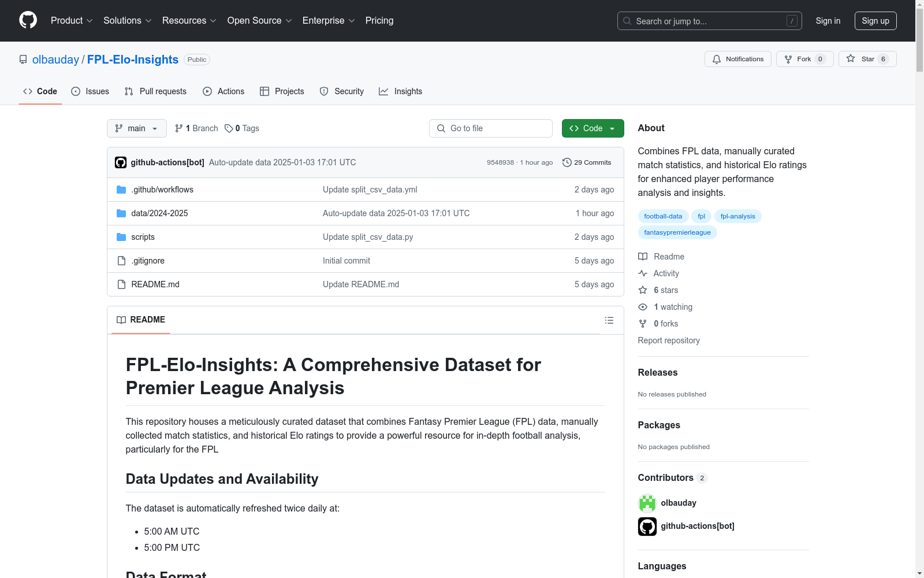Viewport: 924px width, 578px height.
Task: Click Sign in link
Action: [828, 21]
